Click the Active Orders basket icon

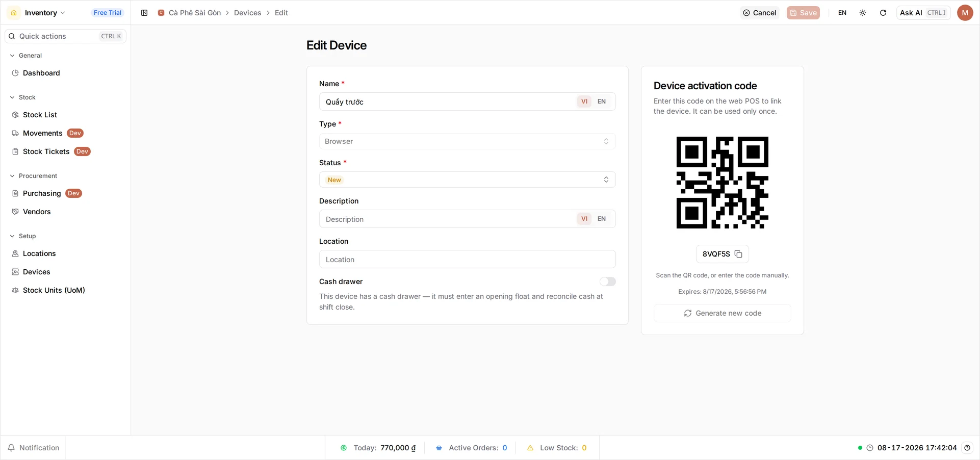click(439, 448)
